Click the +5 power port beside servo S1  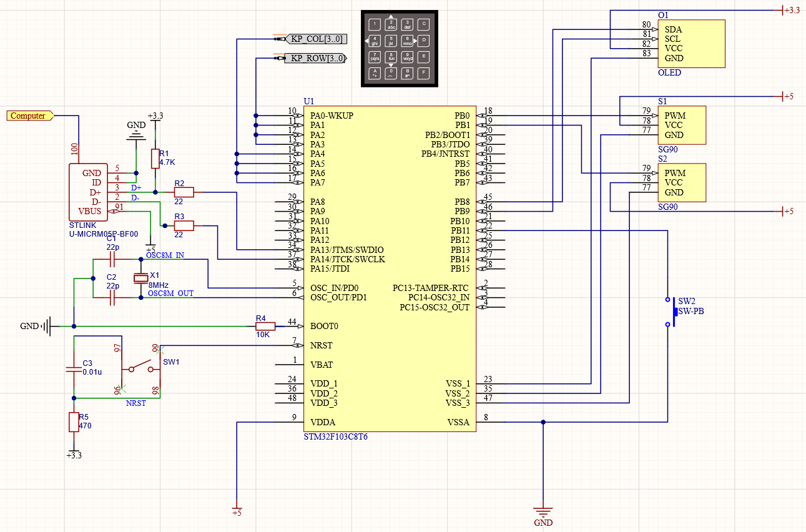(x=788, y=96)
